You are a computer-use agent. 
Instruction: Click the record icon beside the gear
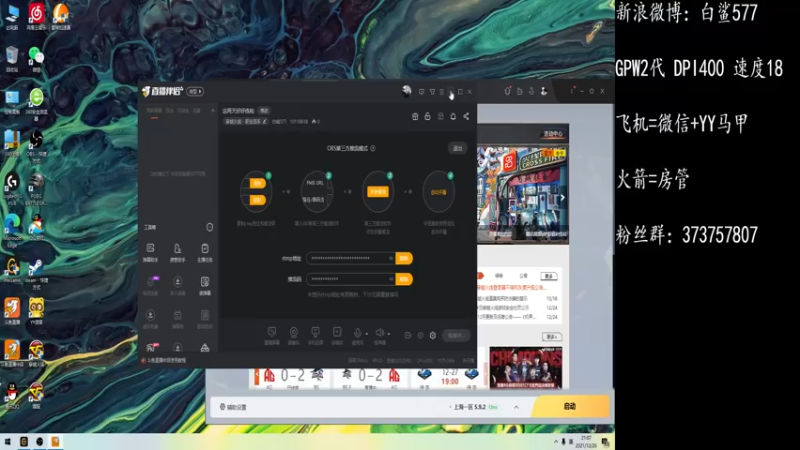pos(420,335)
